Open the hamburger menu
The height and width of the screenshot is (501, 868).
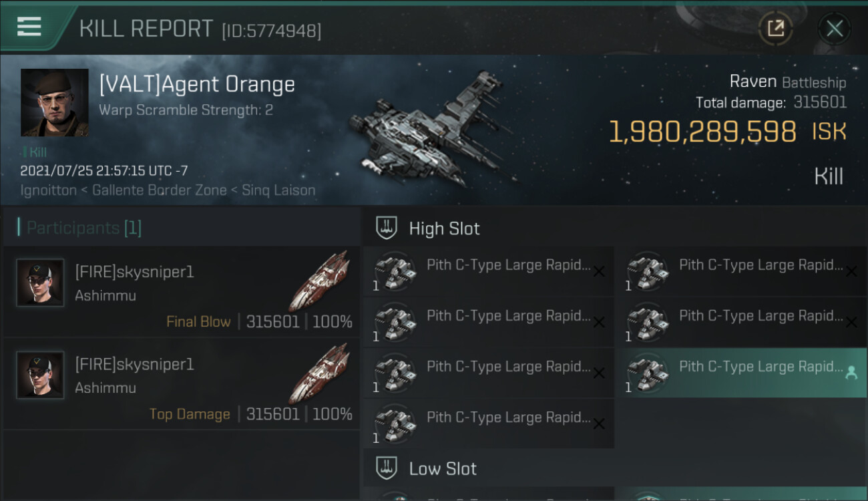[29, 27]
